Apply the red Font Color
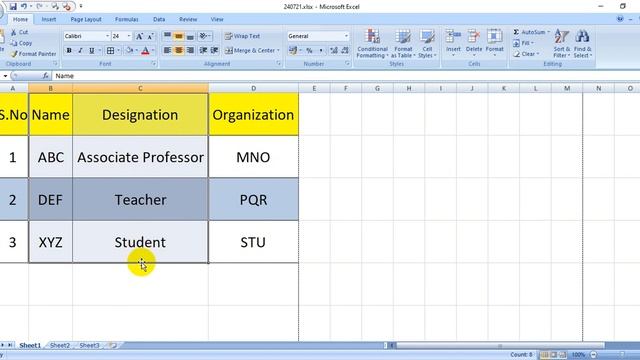 145,51
